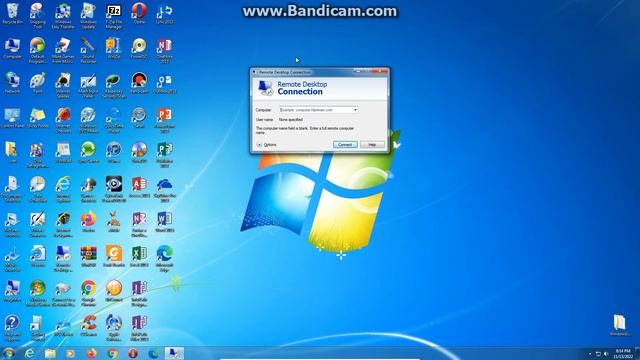The image size is (640, 360).
Task: Select the Firefox desktop shortcut
Action: (x=88, y=222)
